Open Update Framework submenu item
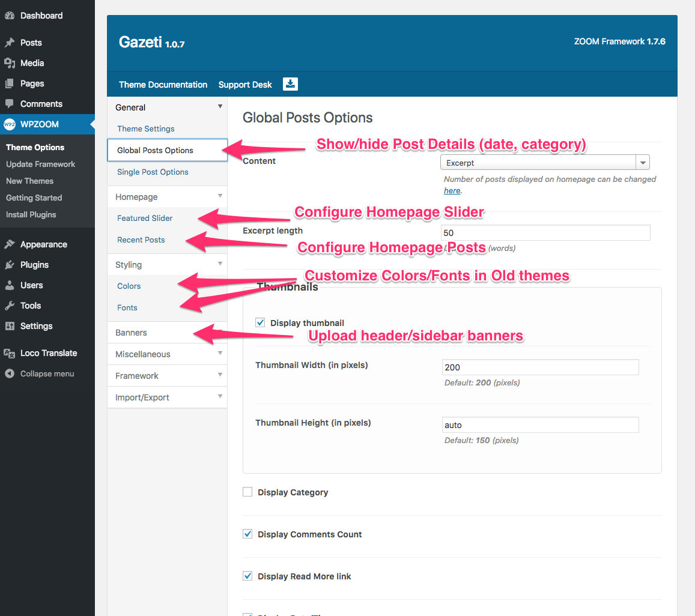This screenshot has height=616, width=695. pyautogui.click(x=41, y=164)
